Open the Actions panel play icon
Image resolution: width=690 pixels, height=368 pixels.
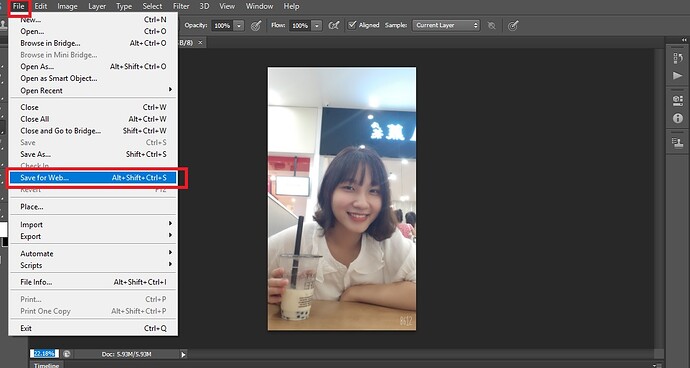(677, 76)
